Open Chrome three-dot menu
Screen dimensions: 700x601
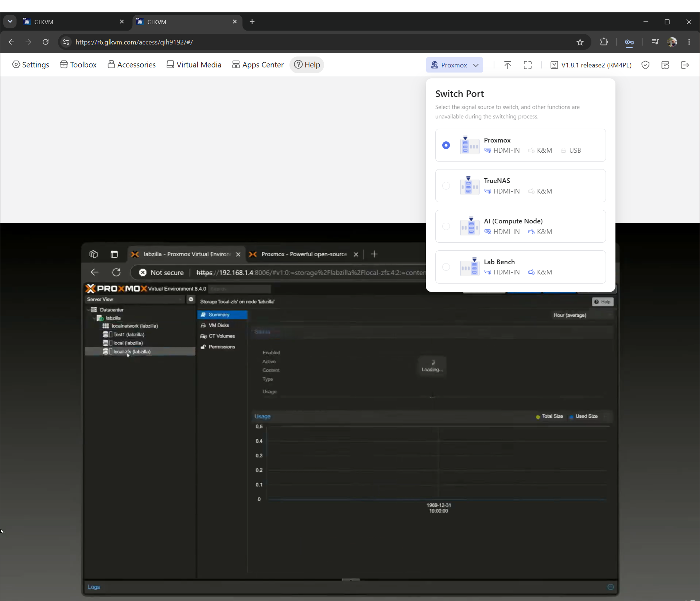(x=689, y=42)
